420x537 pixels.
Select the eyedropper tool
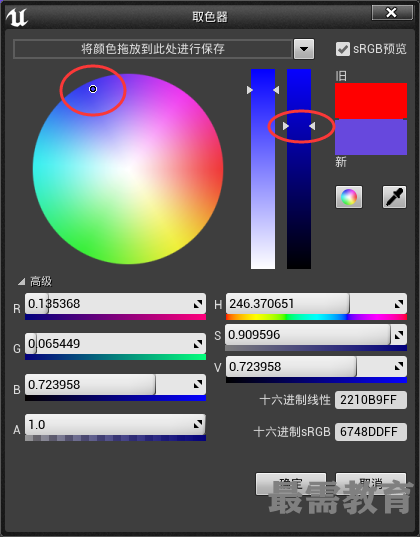pyautogui.click(x=394, y=197)
